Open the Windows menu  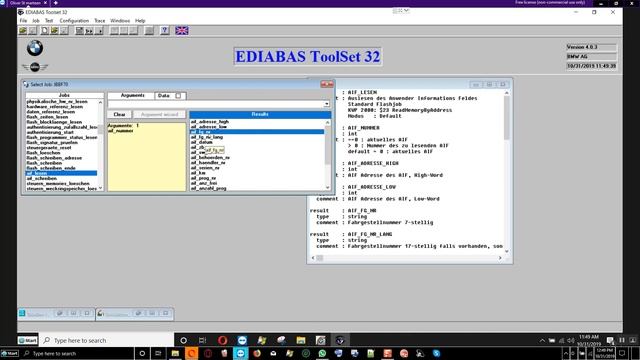pos(120,20)
